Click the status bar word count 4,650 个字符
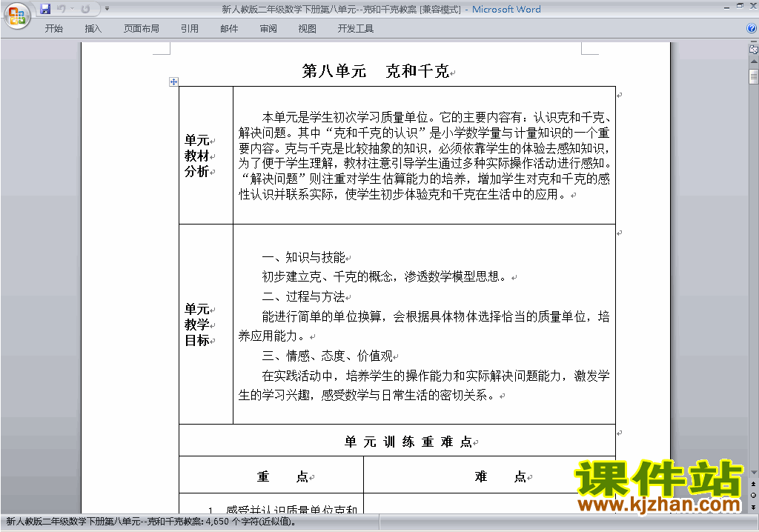Image resolution: width=759 pixels, height=532 pixels. [150, 522]
